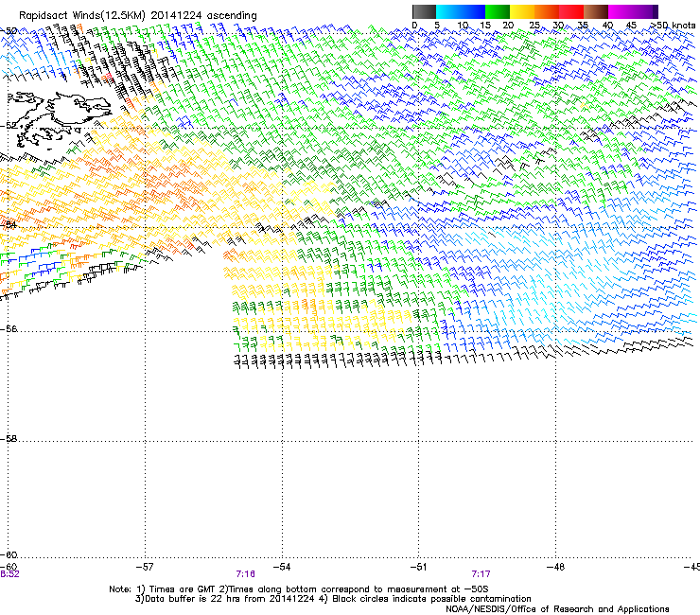Click the '-56' latitude axis label

point(9,329)
